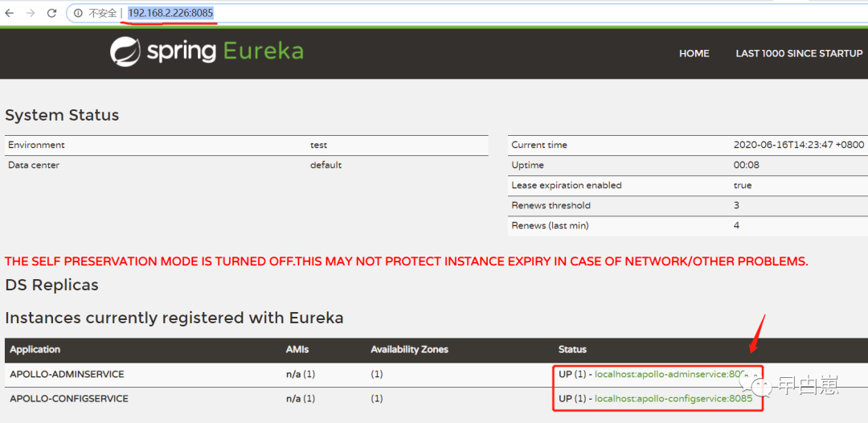The width and height of the screenshot is (868, 423).
Task: Click 'n/a (1)' in APOLLO-ADMINSERVICE row
Action: (301, 374)
